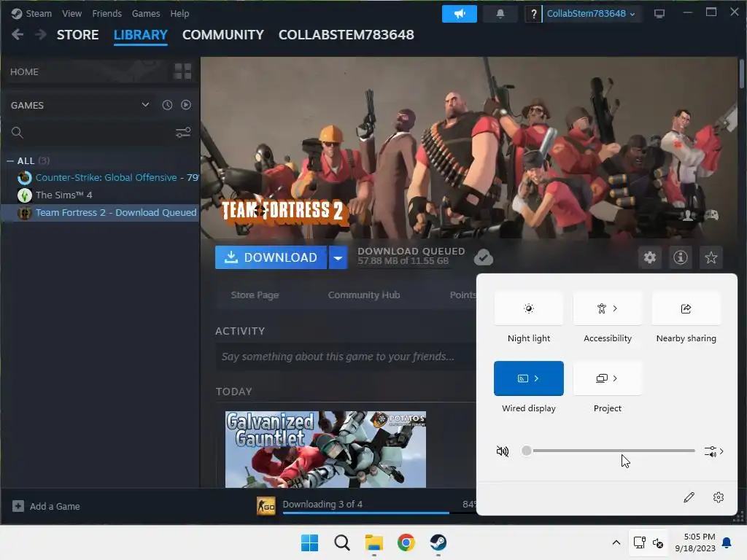The image size is (747, 560).
Task: Open library advanced filter sliders icon
Action: tap(183, 133)
